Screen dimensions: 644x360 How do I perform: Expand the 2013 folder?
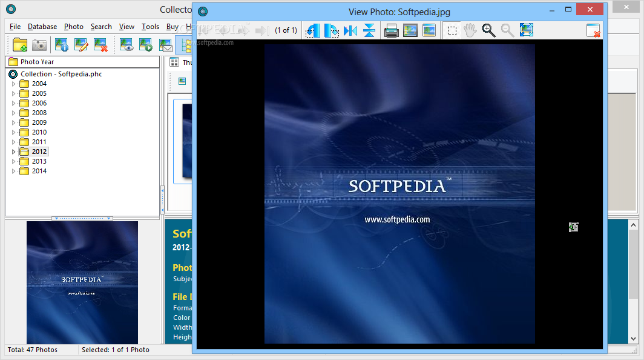(x=13, y=161)
